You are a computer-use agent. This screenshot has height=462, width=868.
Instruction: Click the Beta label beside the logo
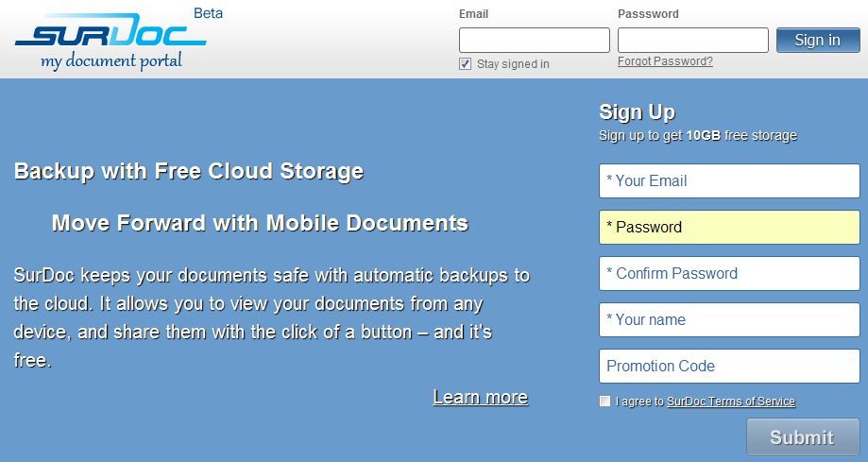[208, 13]
